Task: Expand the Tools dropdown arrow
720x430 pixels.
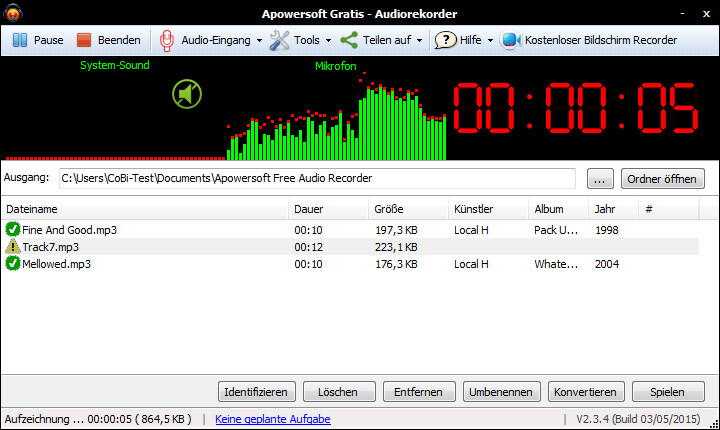Action: 329,41
